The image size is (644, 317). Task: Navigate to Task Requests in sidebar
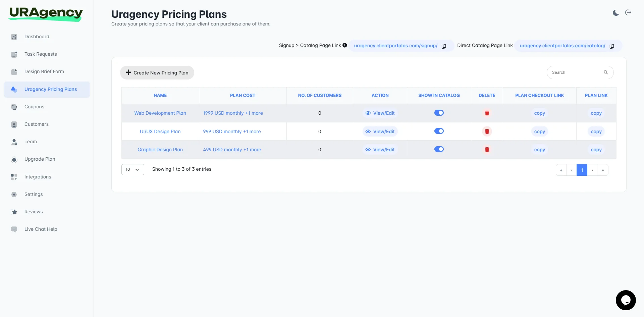tap(40, 54)
